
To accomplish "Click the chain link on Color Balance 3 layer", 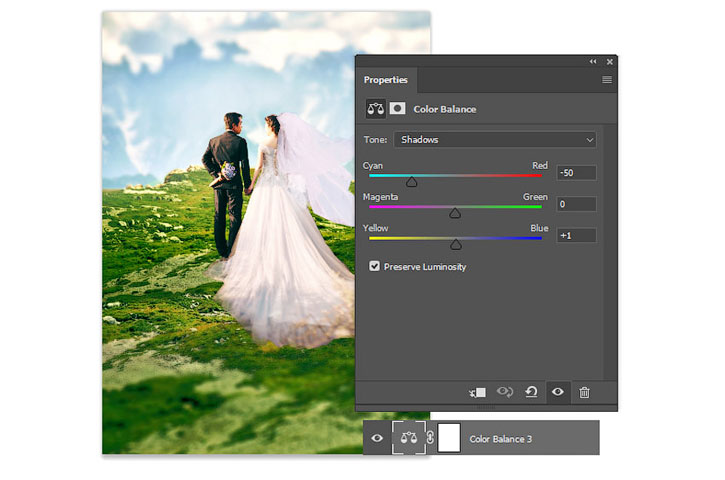I will coord(430,437).
